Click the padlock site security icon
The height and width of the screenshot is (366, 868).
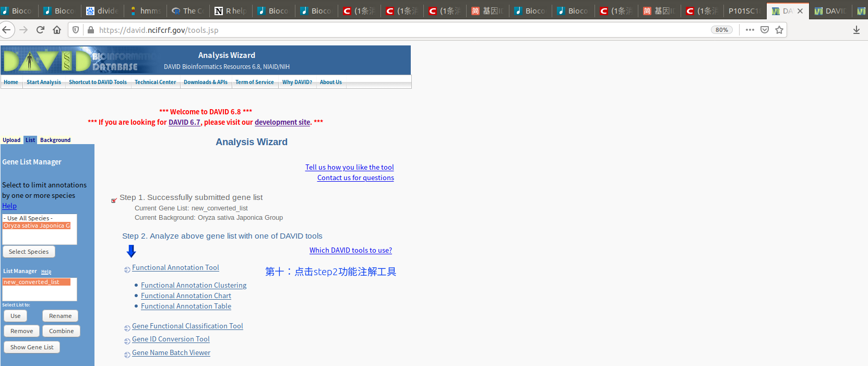91,30
